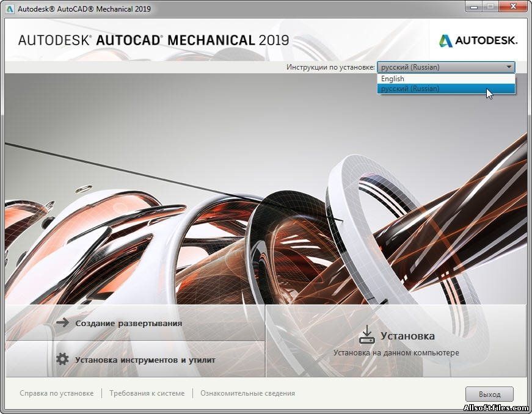Viewport: 532px width, 414px height.
Task: Collapse the language dropdown using its arrow
Action: click(509, 67)
